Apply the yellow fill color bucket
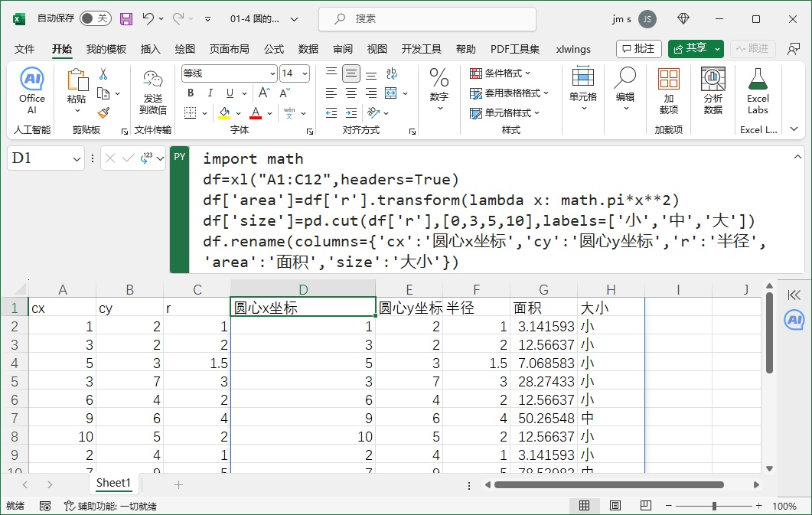Image resolution: width=812 pixels, height=515 pixels. click(x=224, y=112)
